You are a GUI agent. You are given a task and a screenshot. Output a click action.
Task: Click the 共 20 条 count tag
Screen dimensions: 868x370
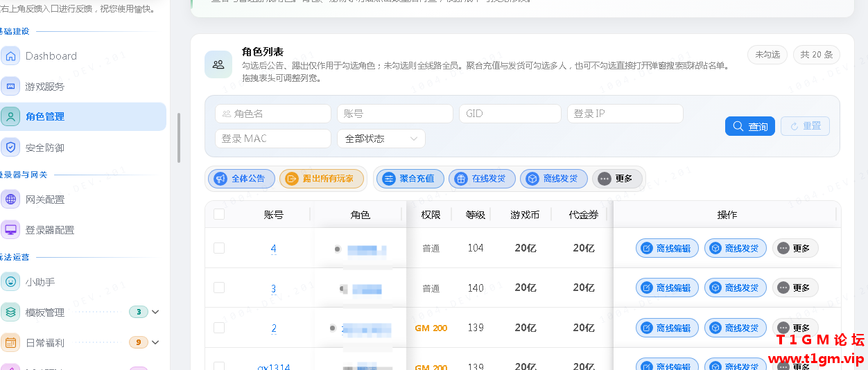[817, 55]
